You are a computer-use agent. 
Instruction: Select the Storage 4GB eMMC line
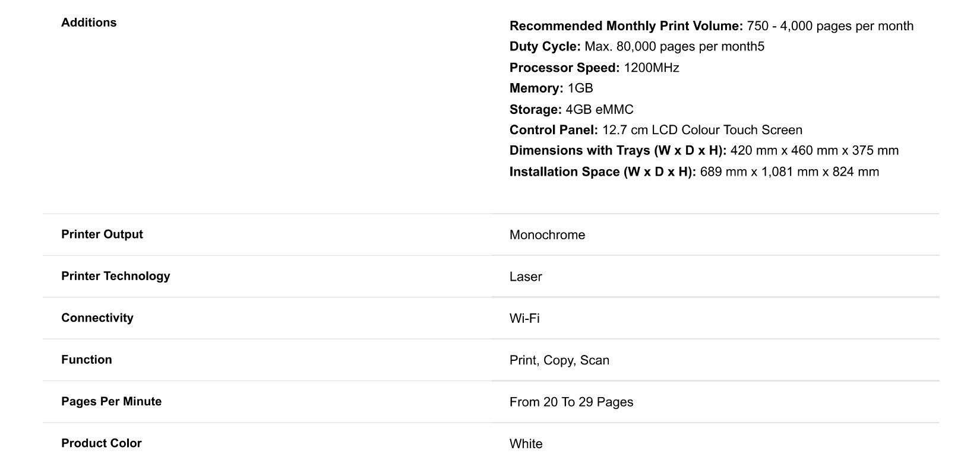pos(571,110)
